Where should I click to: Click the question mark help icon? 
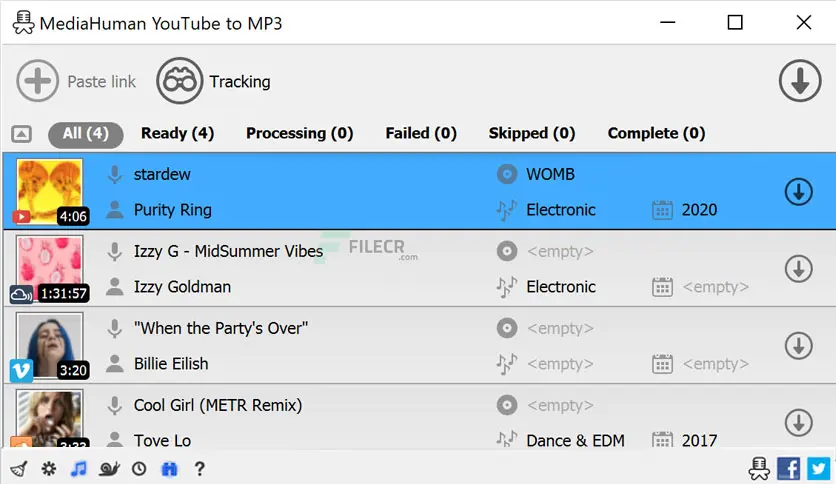(200, 468)
